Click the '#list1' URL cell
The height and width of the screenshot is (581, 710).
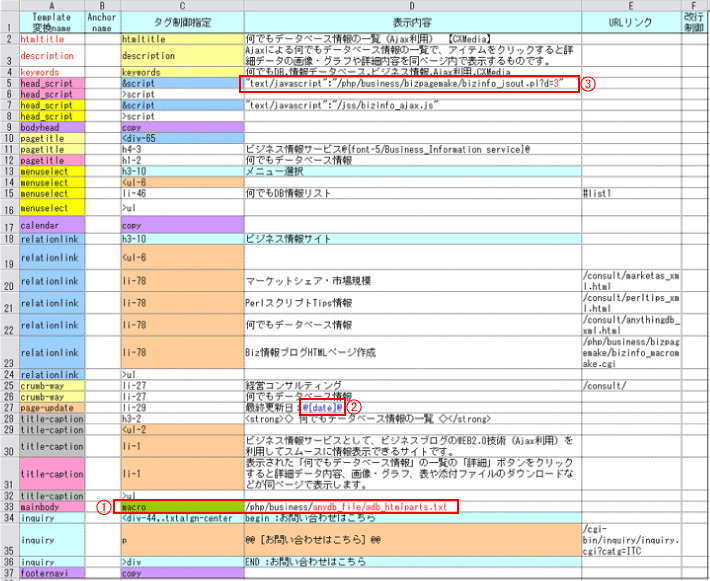coord(631,193)
